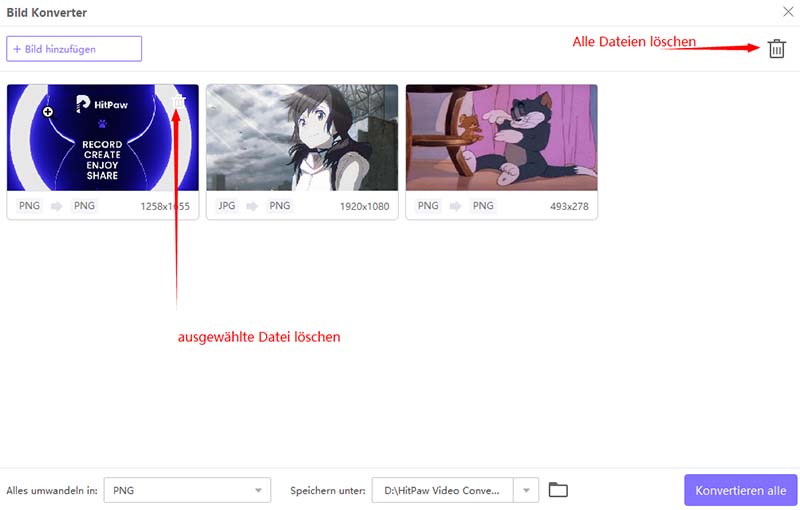
Task: Open the Alles umwandeln in PNG dropdown
Action: [x=187, y=490]
